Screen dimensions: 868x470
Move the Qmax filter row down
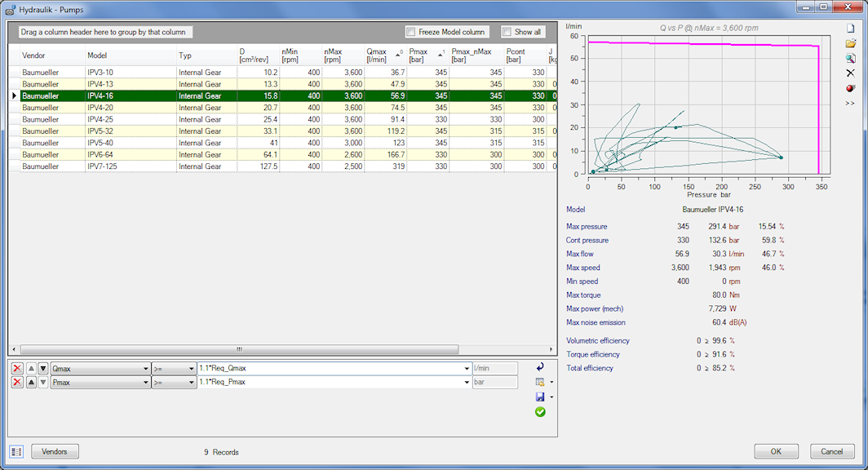42,368
